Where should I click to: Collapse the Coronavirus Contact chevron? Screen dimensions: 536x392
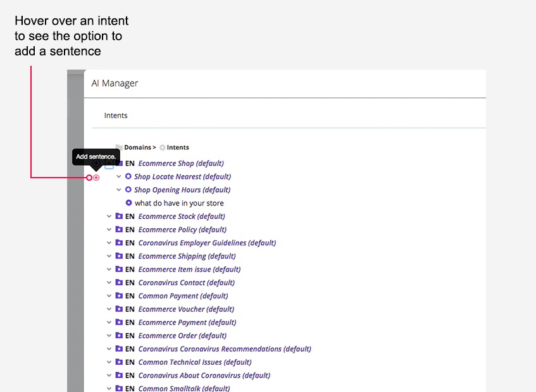109,283
